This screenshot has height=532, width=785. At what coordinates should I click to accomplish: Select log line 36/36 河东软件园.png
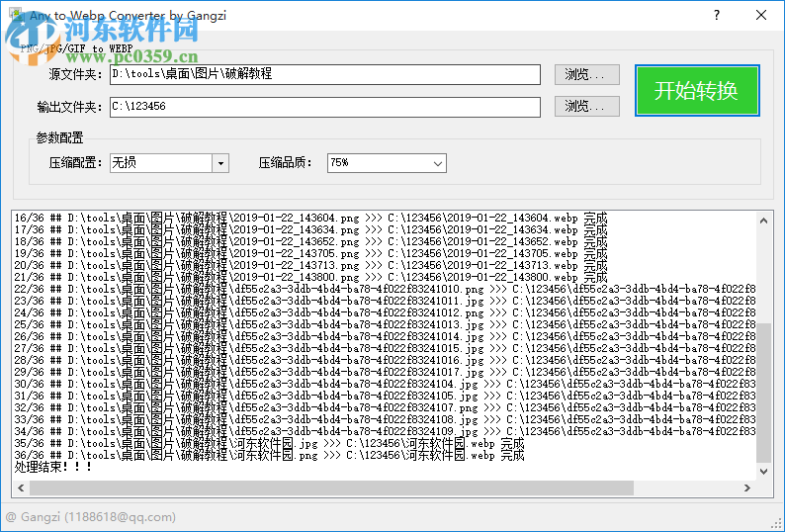tap(269, 455)
